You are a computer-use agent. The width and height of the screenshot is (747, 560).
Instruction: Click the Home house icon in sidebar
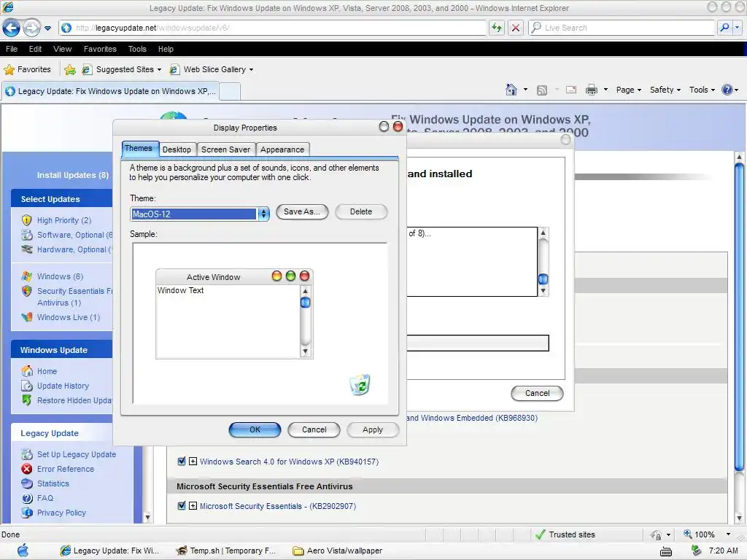[x=27, y=371]
